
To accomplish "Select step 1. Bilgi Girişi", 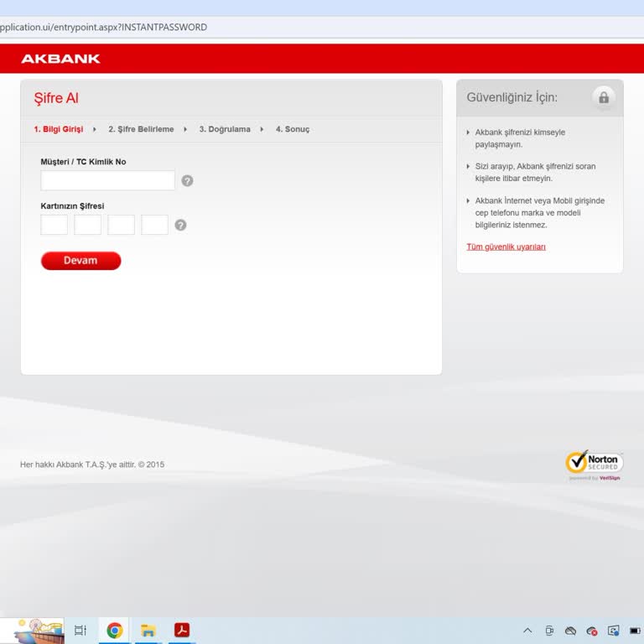I will [59, 129].
